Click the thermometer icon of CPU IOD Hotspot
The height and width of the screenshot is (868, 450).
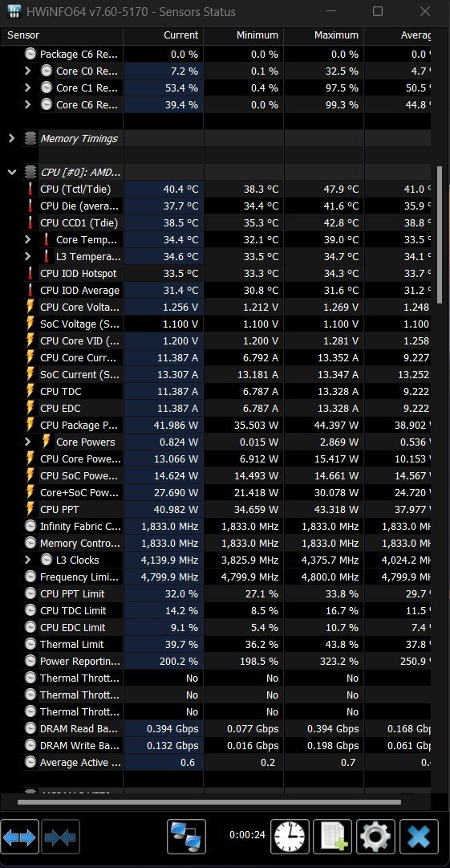click(x=31, y=274)
